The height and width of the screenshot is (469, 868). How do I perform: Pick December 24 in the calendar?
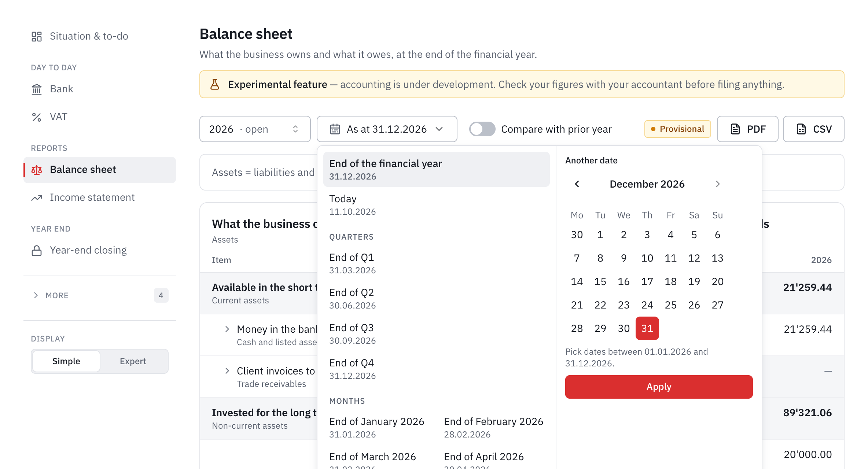647,305
